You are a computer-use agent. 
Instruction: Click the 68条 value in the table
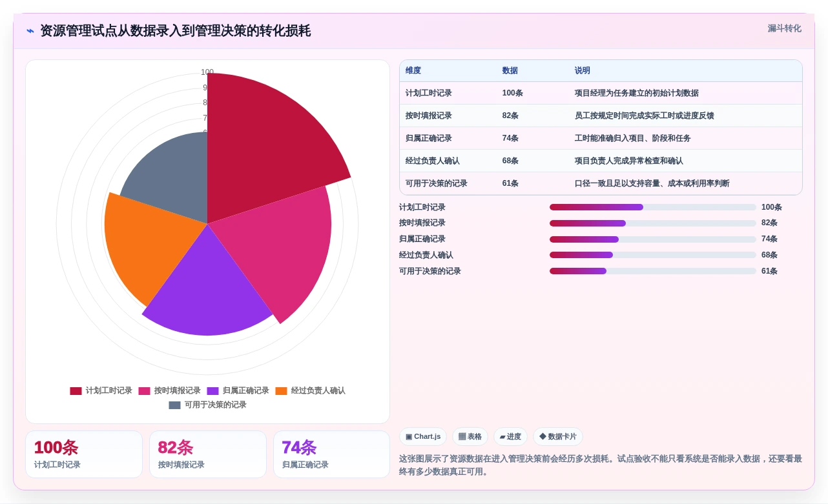[510, 161]
